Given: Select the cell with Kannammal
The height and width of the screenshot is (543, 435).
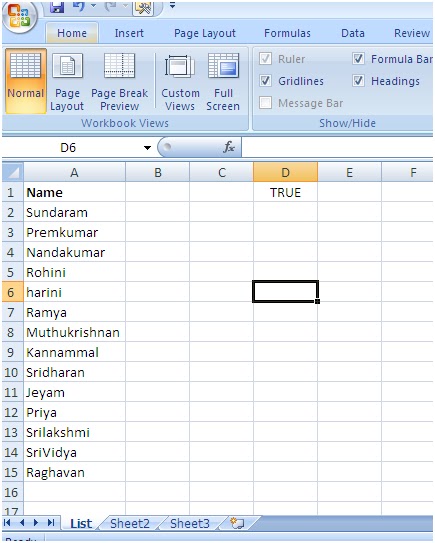Looking at the screenshot, I should 74,352.
